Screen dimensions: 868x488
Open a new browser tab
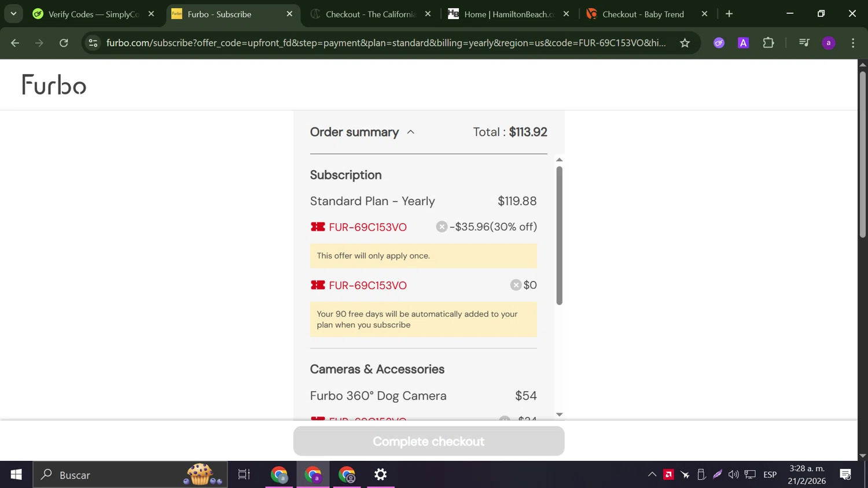coord(729,14)
